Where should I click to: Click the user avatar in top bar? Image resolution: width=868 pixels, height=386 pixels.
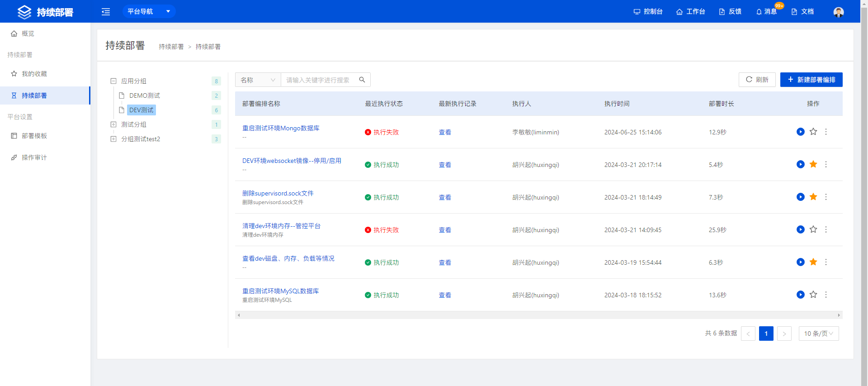pos(839,12)
